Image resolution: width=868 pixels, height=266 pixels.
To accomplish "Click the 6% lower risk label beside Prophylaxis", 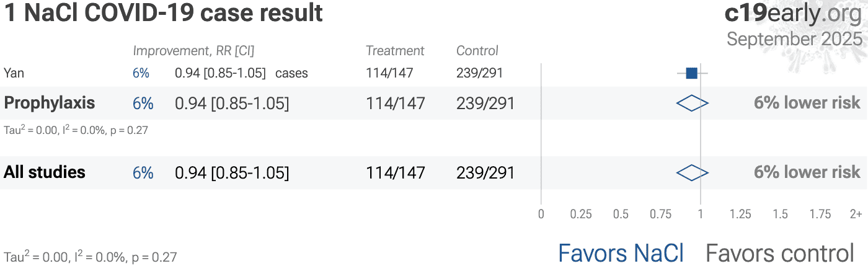I will 807,104.
